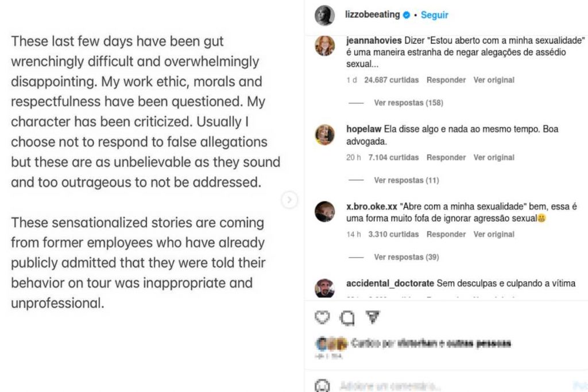Open the lizzobeeating profile picture
The height and width of the screenshot is (392, 588).
[324, 15]
